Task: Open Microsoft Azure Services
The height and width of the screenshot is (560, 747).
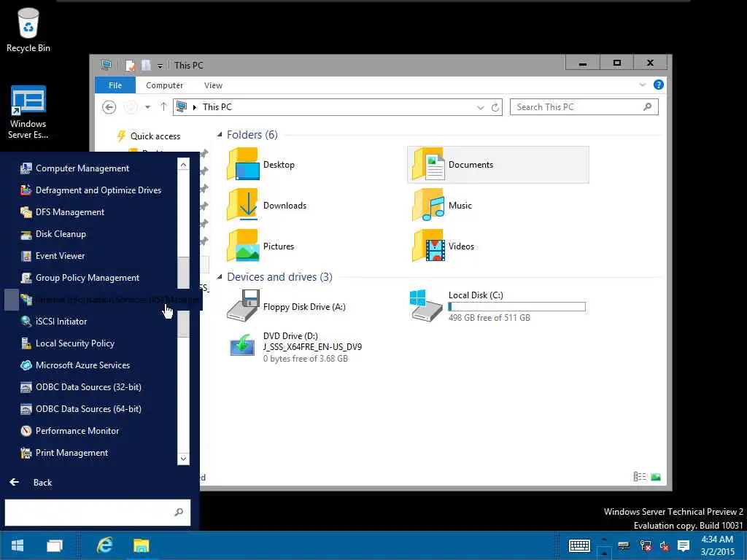Action: (90, 365)
